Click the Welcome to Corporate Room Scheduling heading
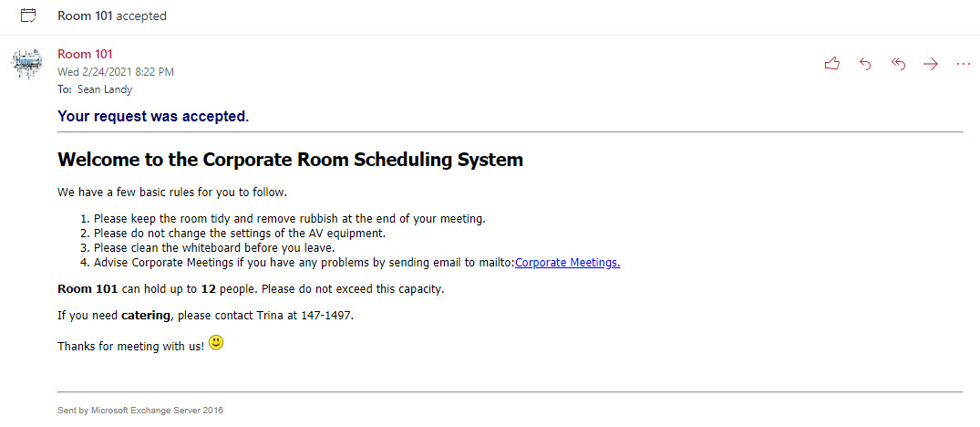Screen dimensions: 980x427 click(290, 160)
